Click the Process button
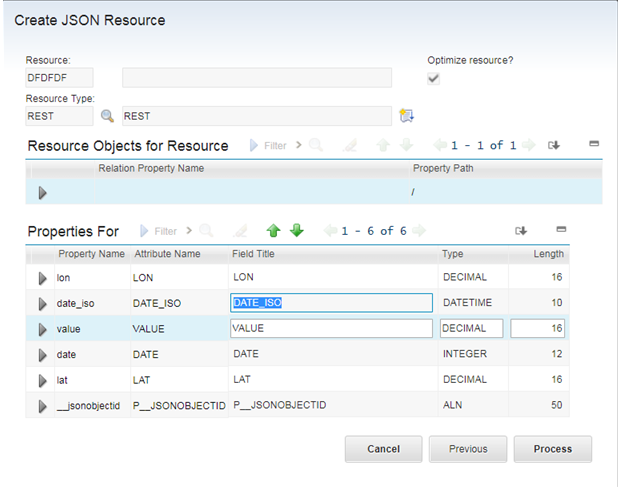618x487 pixels. click(553, 449)
